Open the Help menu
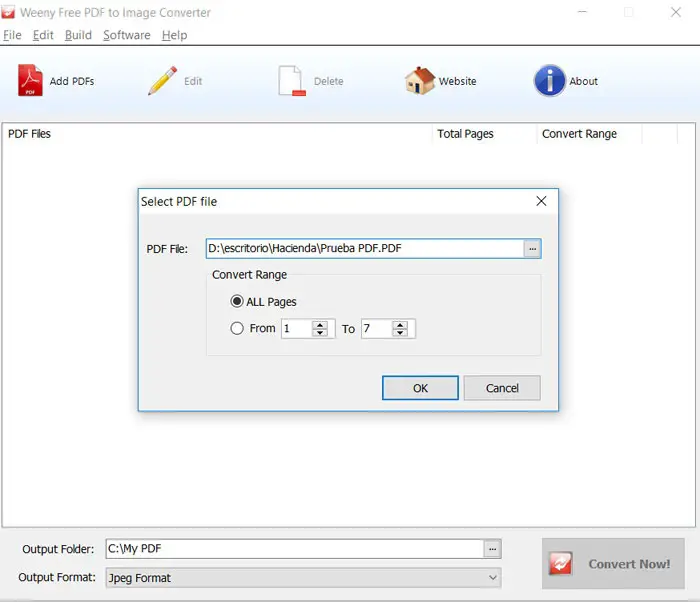This screenshot has width=700, height=602. (x=174, y=35)
